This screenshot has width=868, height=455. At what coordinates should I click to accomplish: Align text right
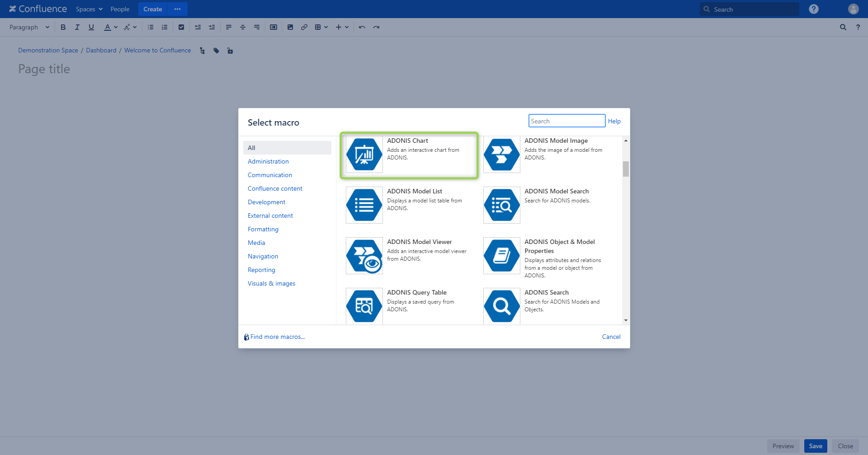pyautogui.click(x=257, y=27)
